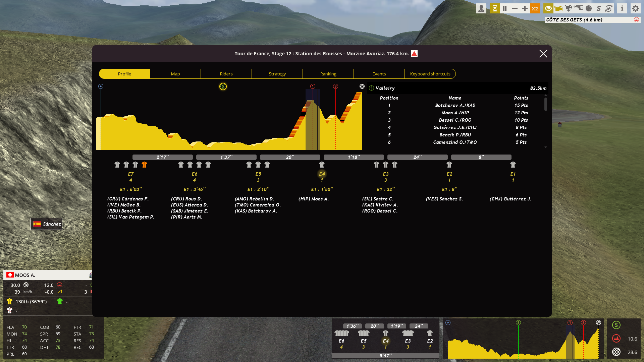The width and height of the screenshot is (644, 362).
Task: Select the camera with down-arrow view
Action: coord(569,8)
